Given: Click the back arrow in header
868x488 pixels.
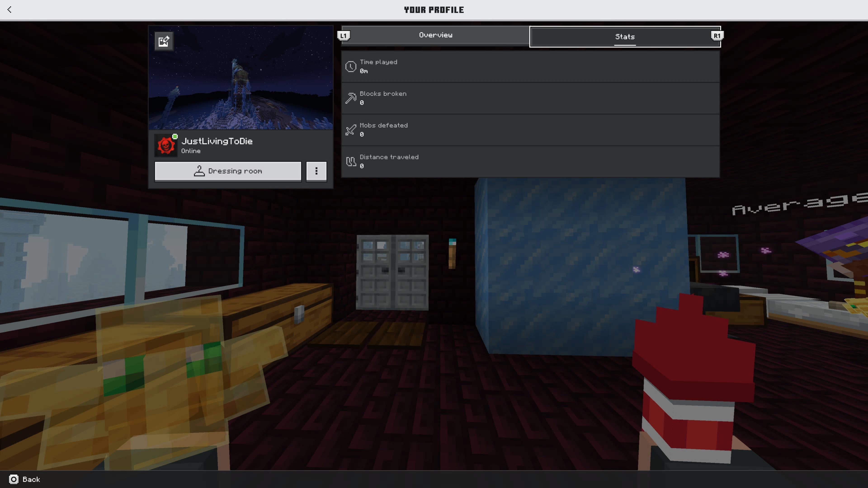Looking at the screenshot, I should coord(9,9).
